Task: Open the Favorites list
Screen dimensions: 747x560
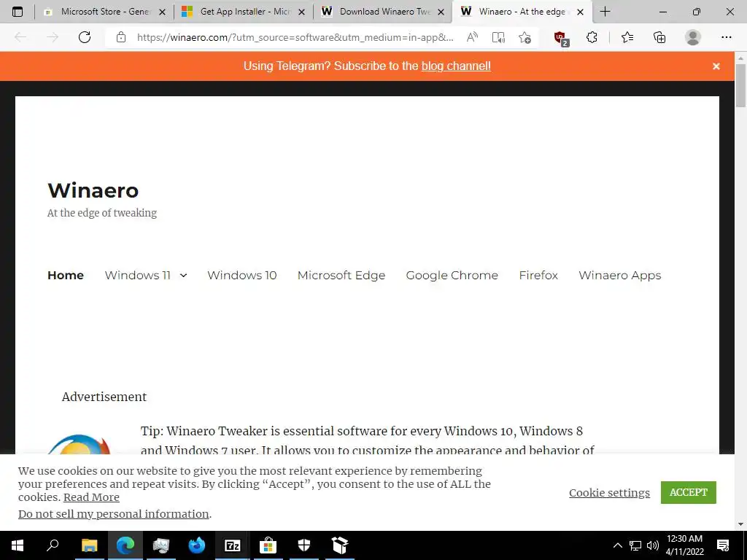Action: [x=627, y=37]
